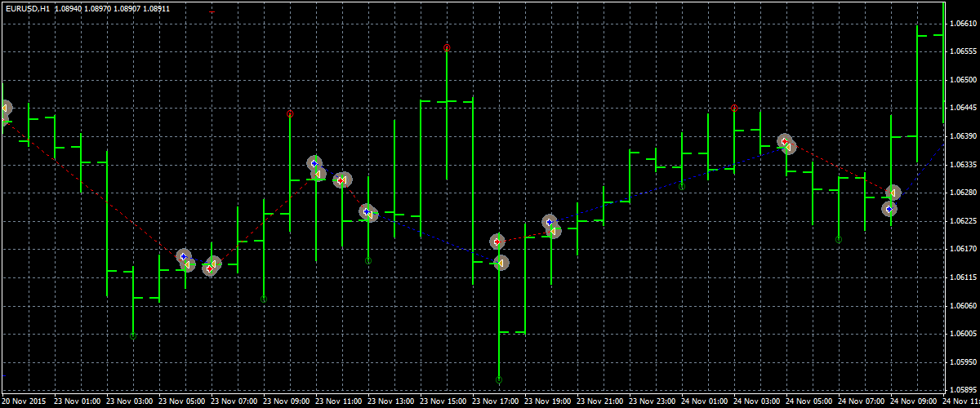This screenshot has width=980, height=408.
Task: Click the 23 Nov 03:00 time label
Action: click(129, 401)
